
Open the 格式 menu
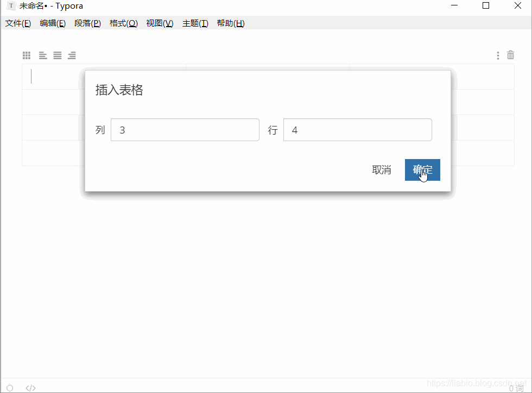(x=123, y=23)
